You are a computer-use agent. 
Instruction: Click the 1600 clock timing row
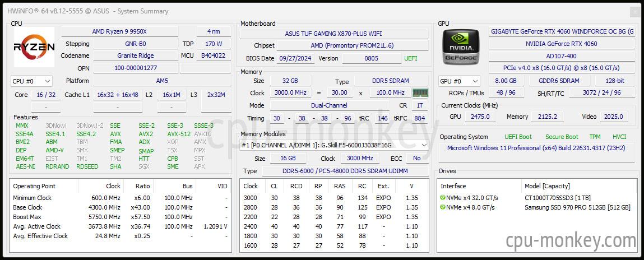(x=333, y=245)
